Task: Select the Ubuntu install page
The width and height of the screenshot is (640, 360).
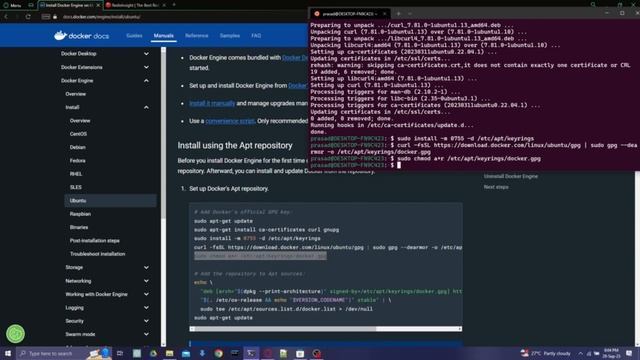Action: point(110,200)
